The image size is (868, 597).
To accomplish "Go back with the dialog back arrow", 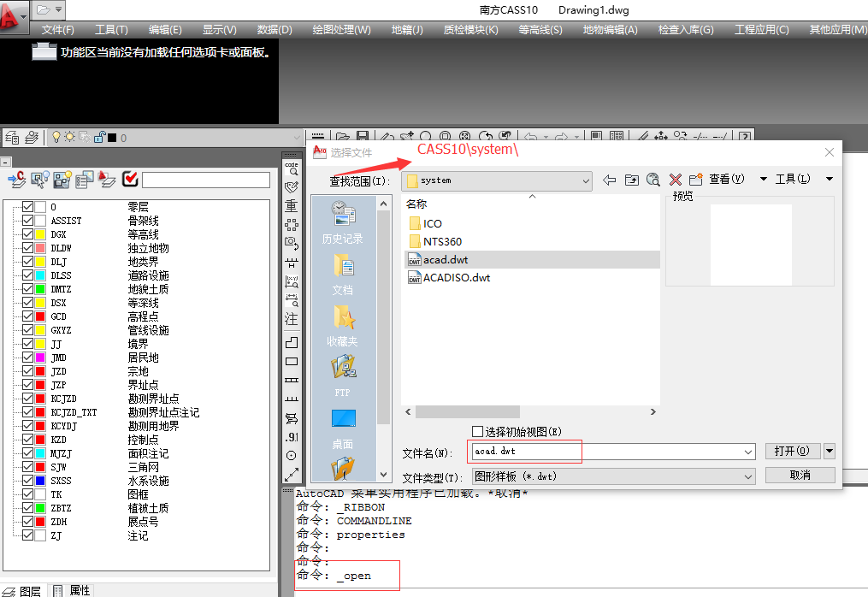I will click(x=610, y=180).
